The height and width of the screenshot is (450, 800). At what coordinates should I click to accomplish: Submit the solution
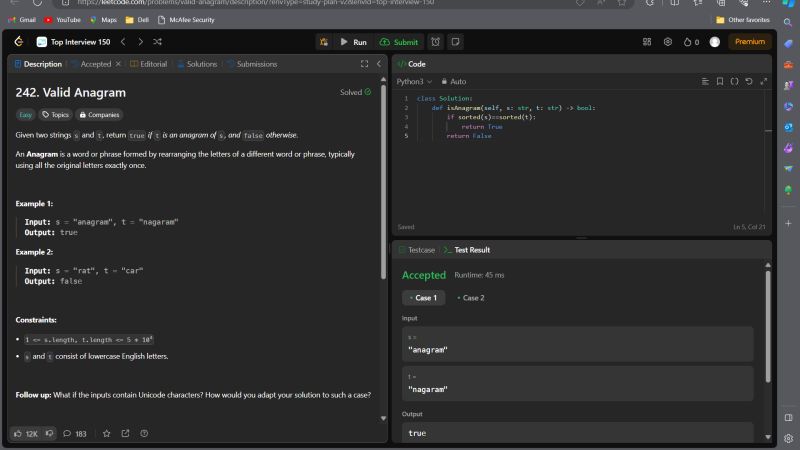coord(398,42)
